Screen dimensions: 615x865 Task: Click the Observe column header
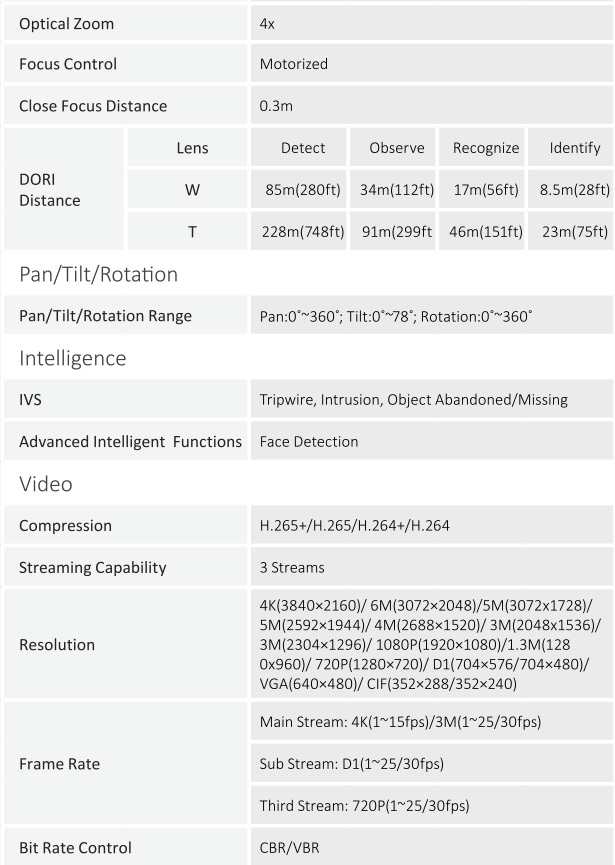pyautogui.click(x=393, y=147)
